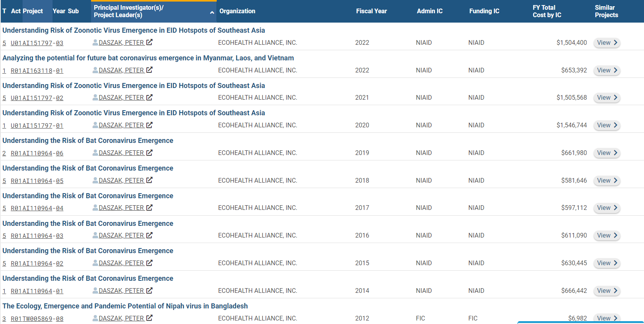This screenshot has height=324, width=644.
Task: Click person icon in R01AI110964-05 row
Action: pyautogui.click(x=95, y=180)
